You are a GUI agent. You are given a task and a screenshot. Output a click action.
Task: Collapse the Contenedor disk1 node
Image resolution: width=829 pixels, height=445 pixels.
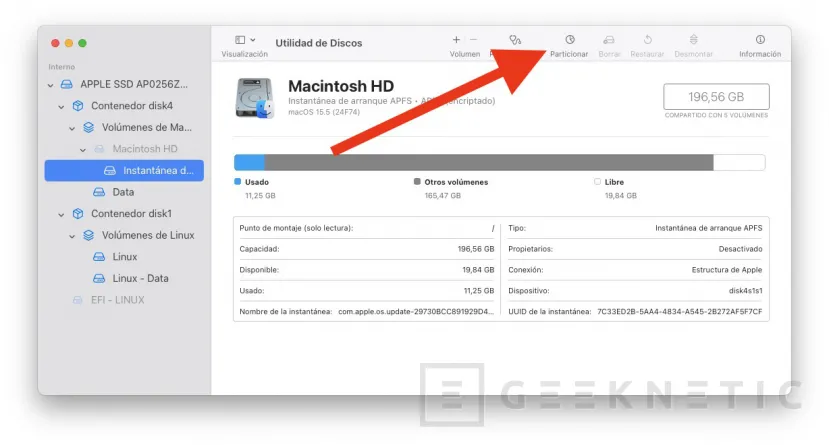pyautogui.click(x=61, y=214)
